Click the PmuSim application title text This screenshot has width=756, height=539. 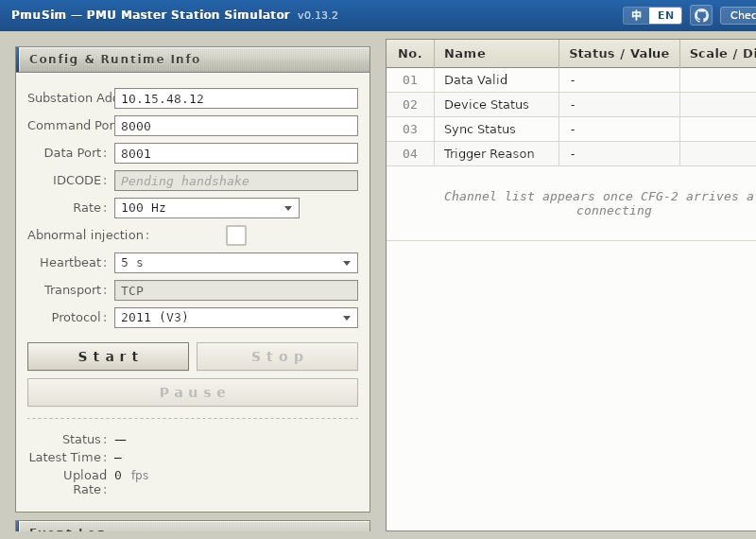coord(150,15)
